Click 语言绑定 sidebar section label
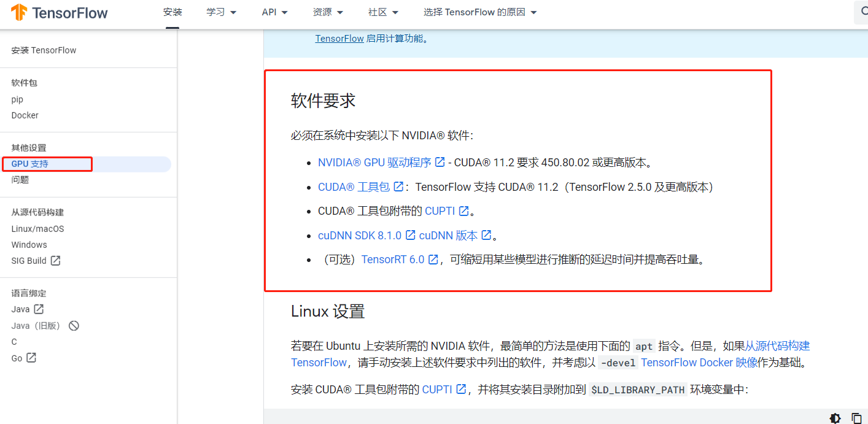 coord(29,293)
